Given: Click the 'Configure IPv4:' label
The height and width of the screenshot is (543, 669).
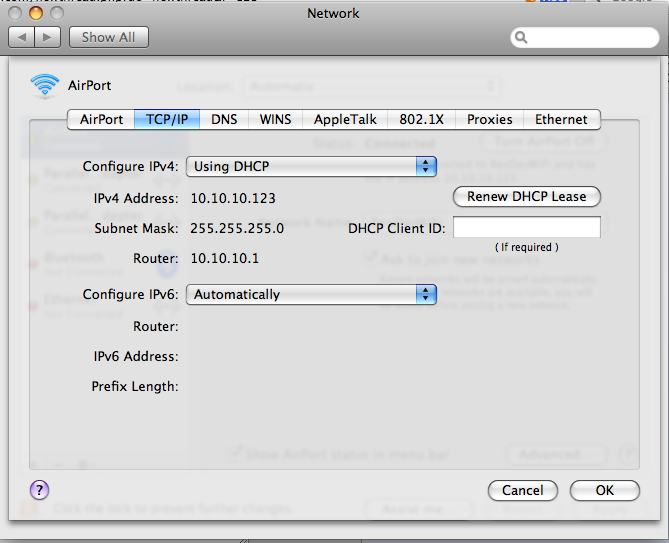Looking at the screenshot, I should pos(131,166).
